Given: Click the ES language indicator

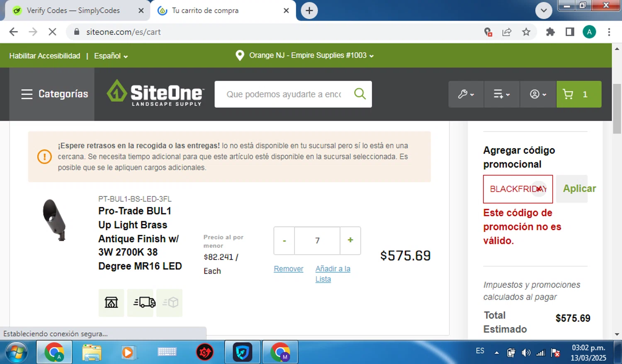Looking at the screenshot, I should [x=480, y=351].
